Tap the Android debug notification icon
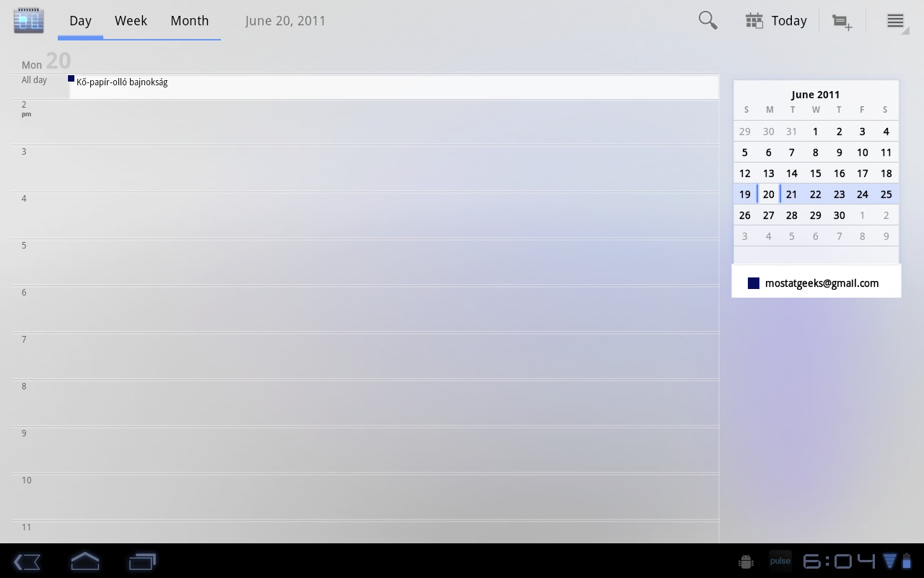The image size is (924, 578). [746, 561]
